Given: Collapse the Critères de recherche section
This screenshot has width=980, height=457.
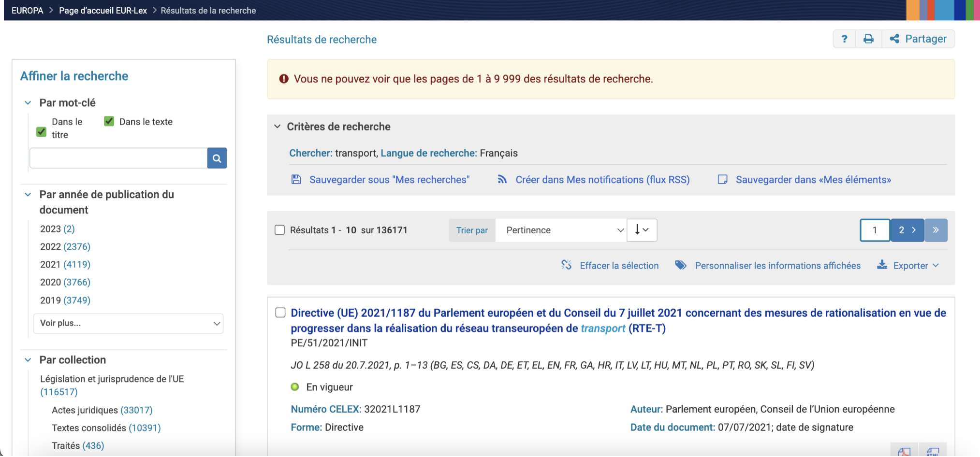Looking at the screenshot, I should click(x=278, y=127).
